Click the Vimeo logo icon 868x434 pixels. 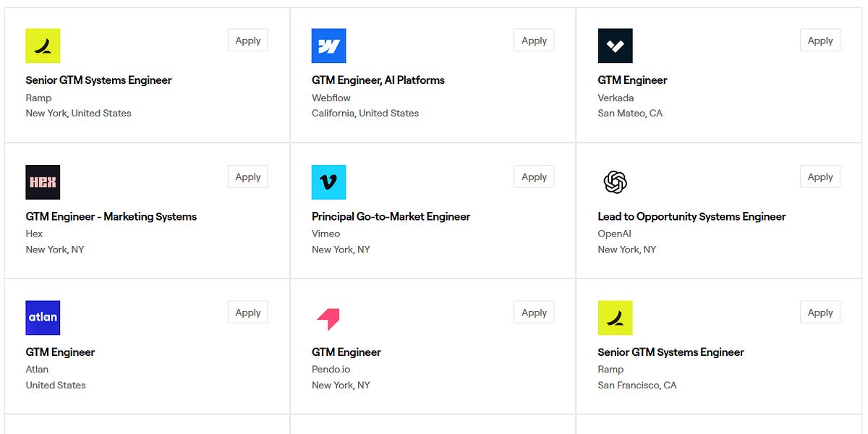tap(329, 182)
